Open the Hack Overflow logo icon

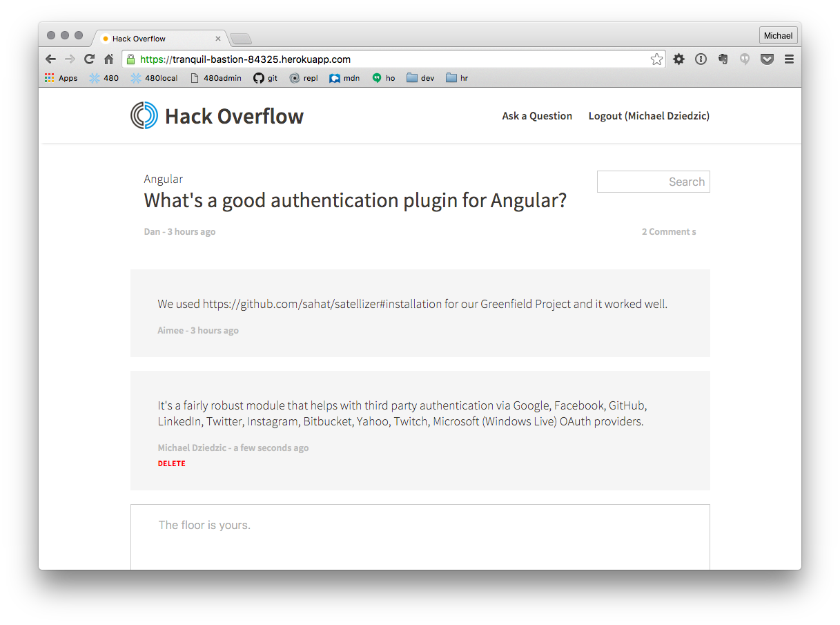click(x=143, y=115)
